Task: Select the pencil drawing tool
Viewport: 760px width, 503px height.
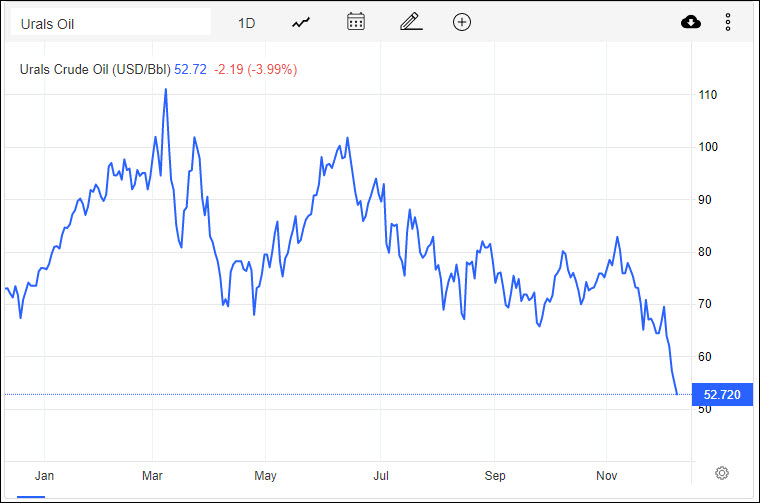Action: point(410,22)
